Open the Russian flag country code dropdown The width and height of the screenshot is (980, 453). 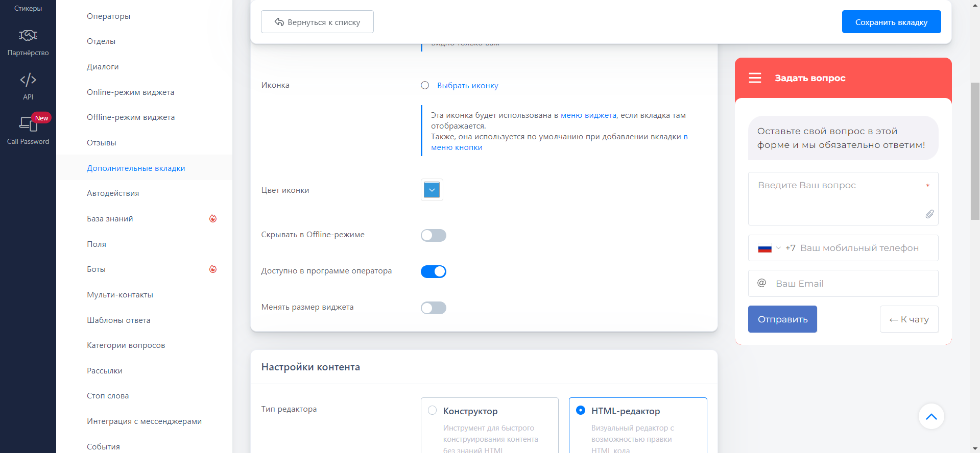click(769, 248)
